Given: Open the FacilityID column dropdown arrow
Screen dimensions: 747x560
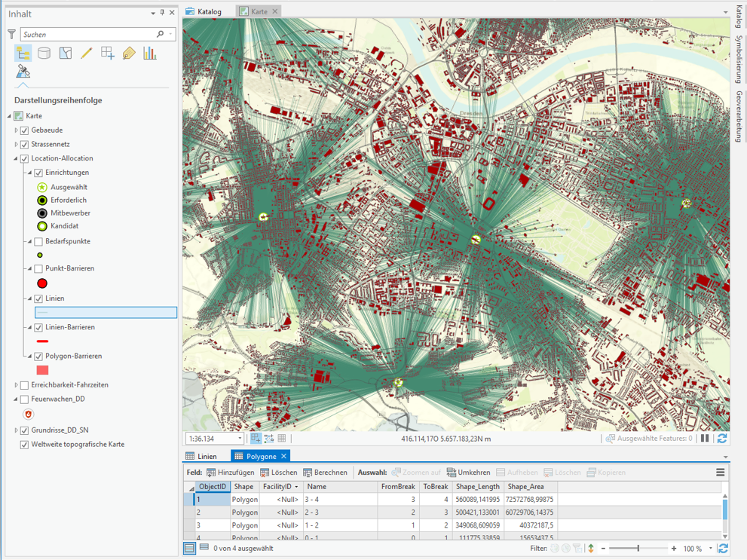Looking at the screenshot, I should pyautogui.click(x=296, y=487).
